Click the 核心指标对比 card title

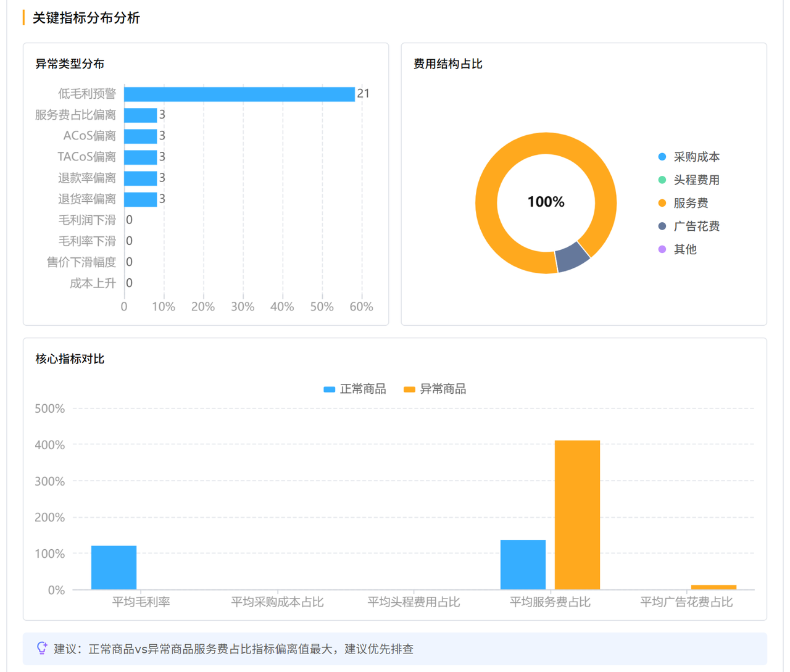pyautogui.click(x=70, y=359)
